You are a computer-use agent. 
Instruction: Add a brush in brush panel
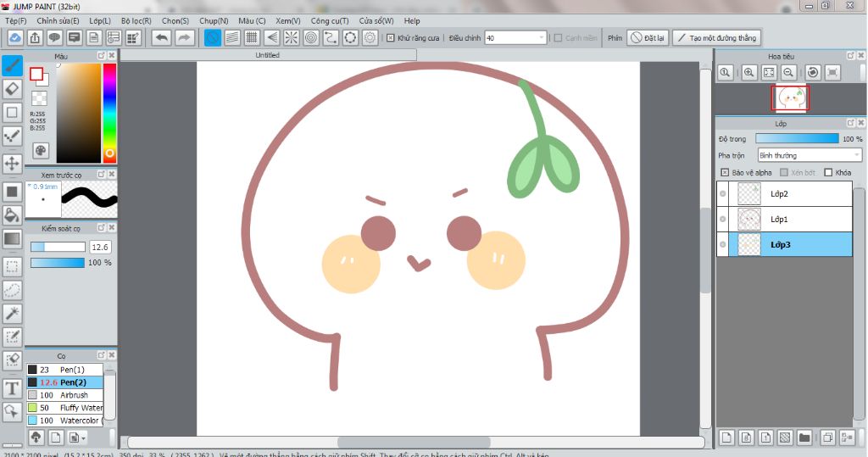click(55, 437)
